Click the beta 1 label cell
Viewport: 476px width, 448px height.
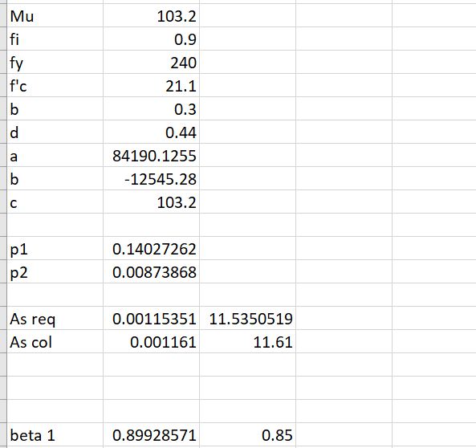coord(55,434)
